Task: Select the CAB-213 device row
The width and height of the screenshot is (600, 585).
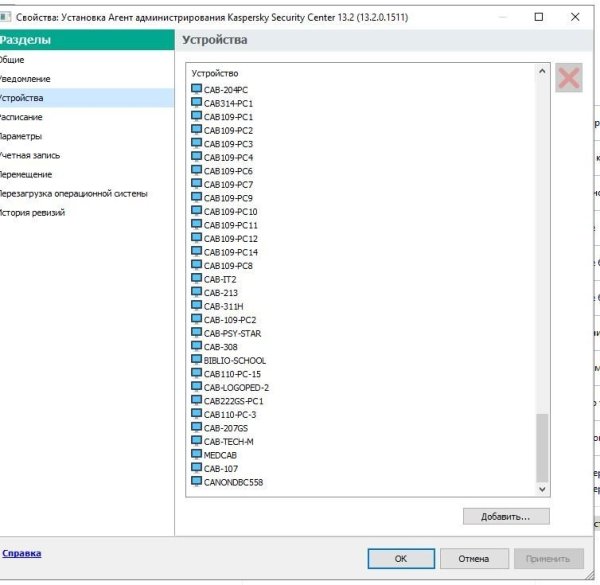Action: pyautogui.click(x=215, y=293)
